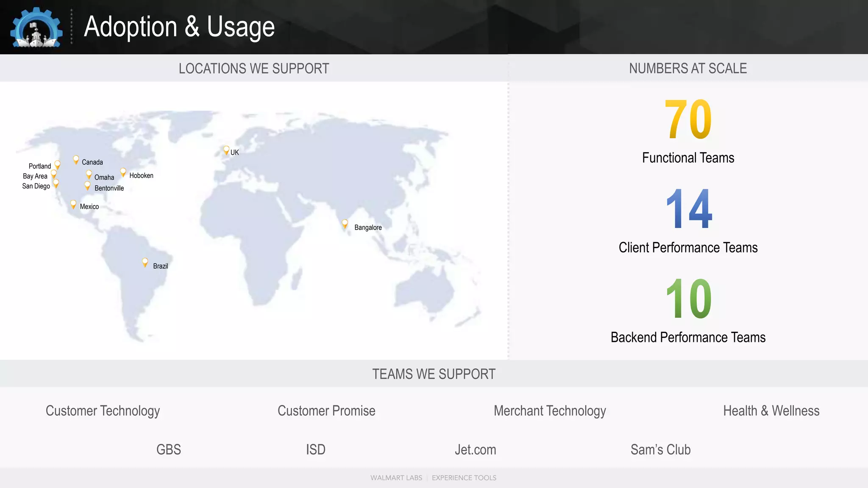Click the 'Sam's Club' team name
Image resolution: width=868 pixels, height=488 pixels.
(x=661, y=449)
